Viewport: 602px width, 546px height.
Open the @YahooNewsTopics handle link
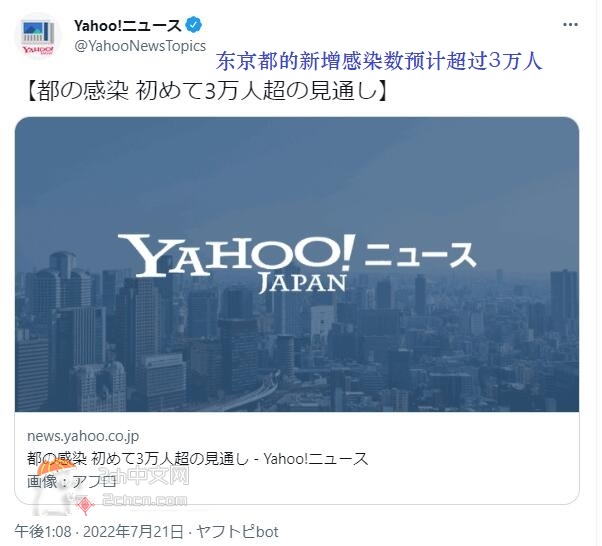click(141, 46)
